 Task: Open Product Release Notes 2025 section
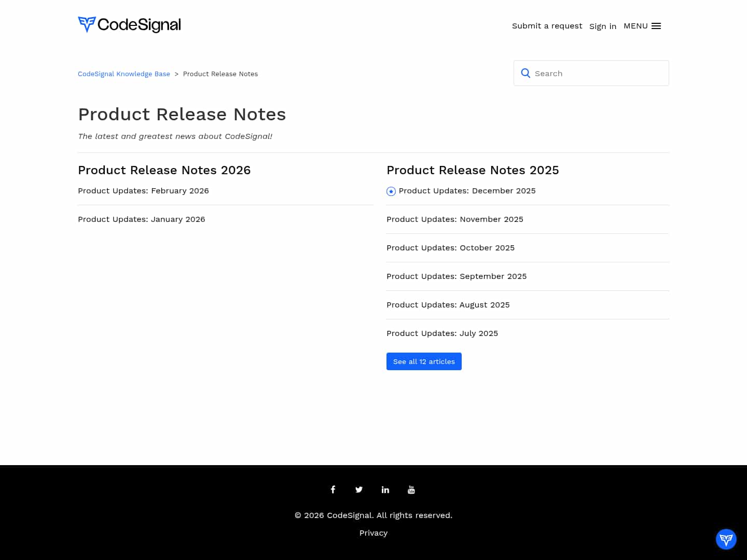473,170
